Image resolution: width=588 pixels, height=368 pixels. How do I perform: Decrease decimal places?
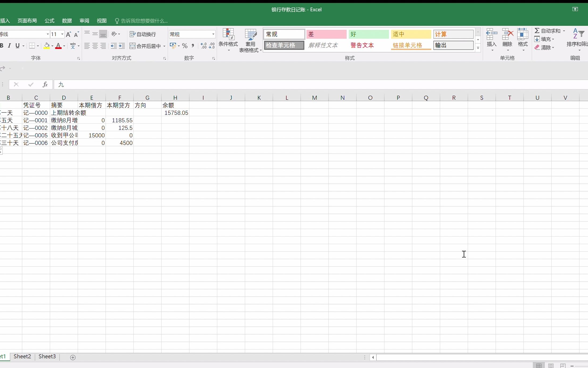point(212,46)
